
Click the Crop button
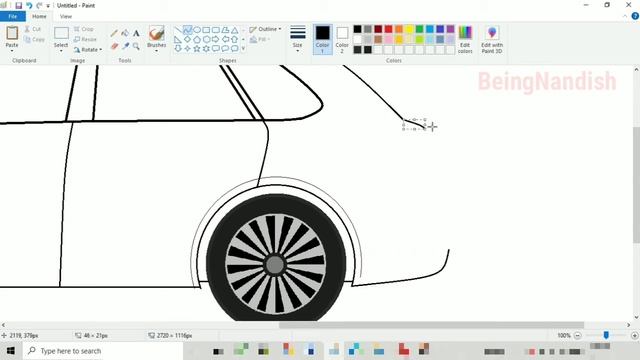84,29
